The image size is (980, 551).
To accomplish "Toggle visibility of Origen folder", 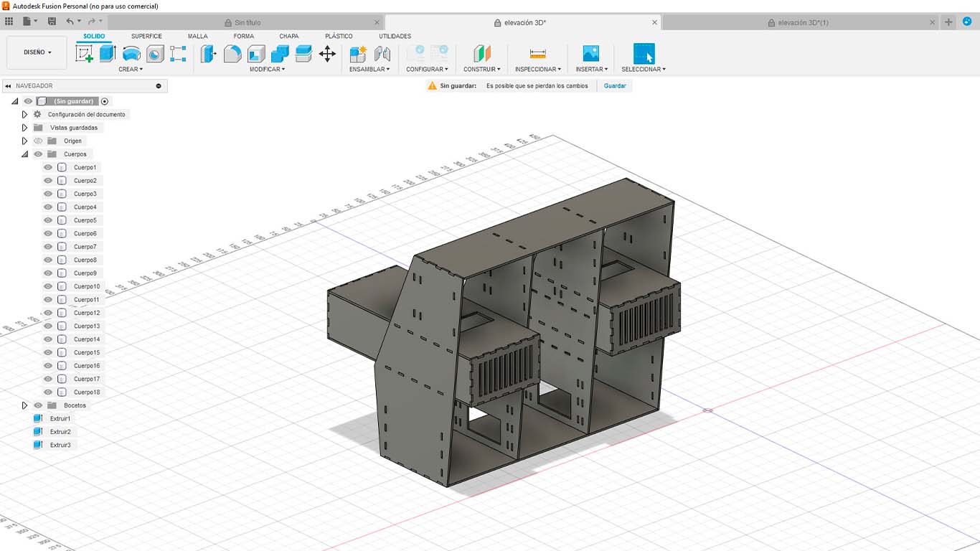I will coord(38,141).
